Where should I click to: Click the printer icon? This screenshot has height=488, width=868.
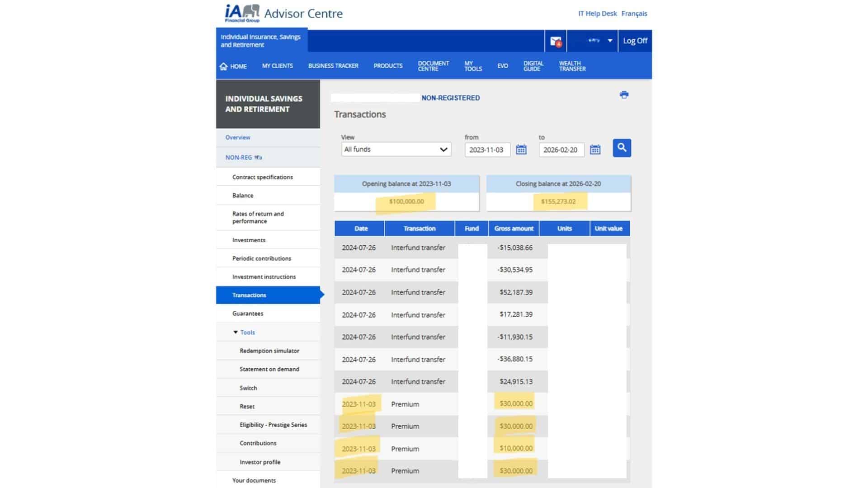[624, 95]
